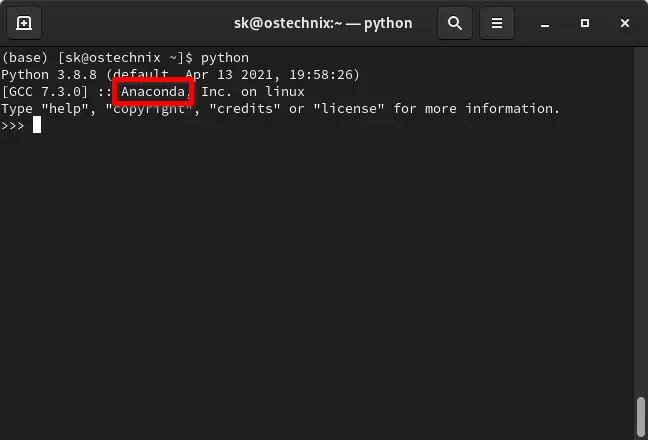The width and height of the screenshot is (648, 440).
Task: Click the "credits" keyword
Action: (245, 109)
